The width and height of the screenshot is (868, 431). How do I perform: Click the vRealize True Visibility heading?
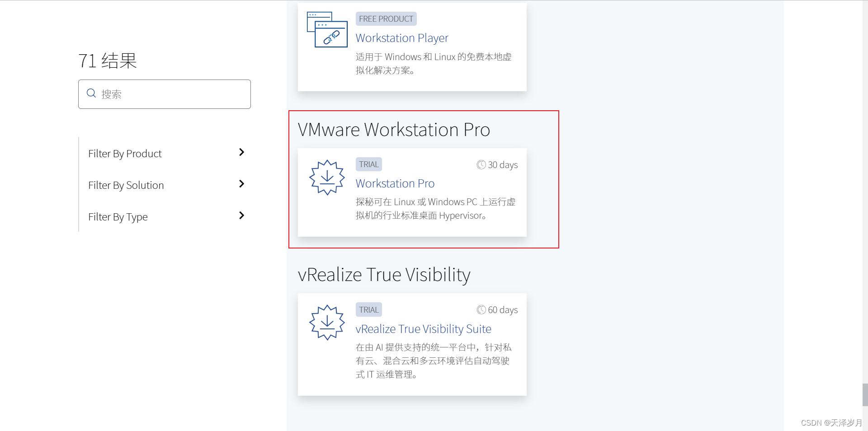(384, 275)
